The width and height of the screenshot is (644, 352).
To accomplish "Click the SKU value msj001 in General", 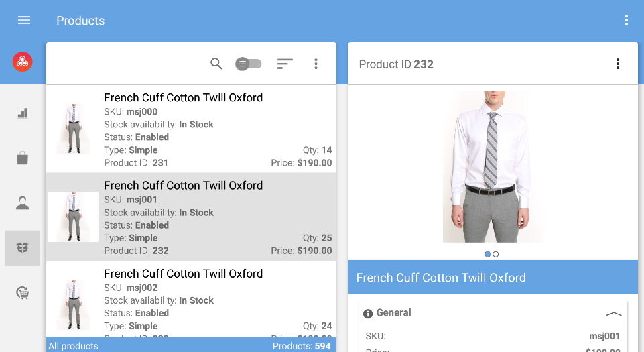I will click(604, 336).
